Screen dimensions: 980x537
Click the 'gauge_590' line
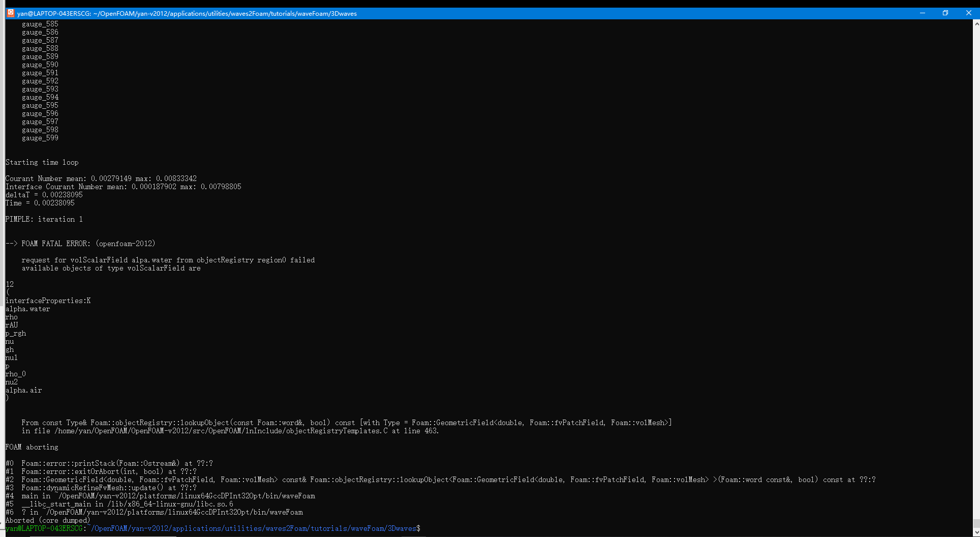pyautogui.click(x=40, y=65)
